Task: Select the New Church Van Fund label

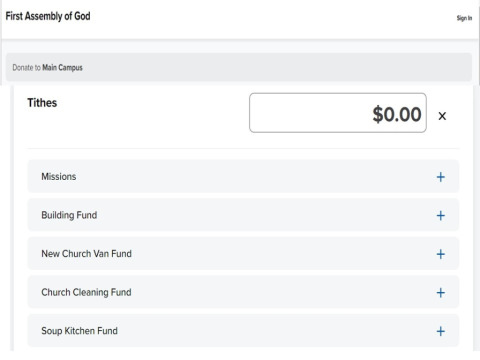Action: coord(86,254)
